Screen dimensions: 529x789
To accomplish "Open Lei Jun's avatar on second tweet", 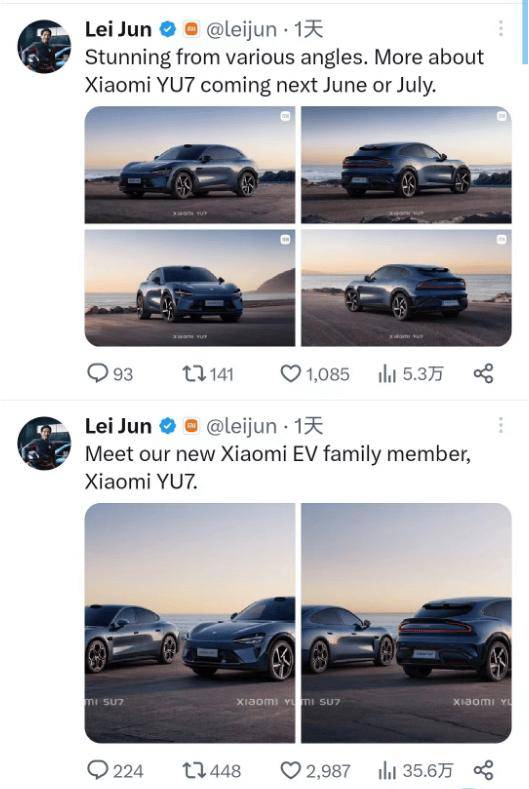I will click(x=44, y=443).
